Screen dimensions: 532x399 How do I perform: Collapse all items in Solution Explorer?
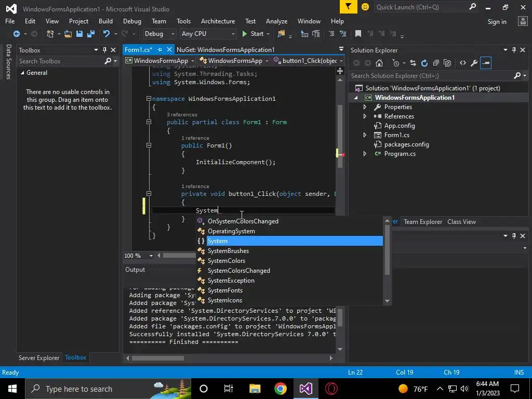(x=436, y=63)
